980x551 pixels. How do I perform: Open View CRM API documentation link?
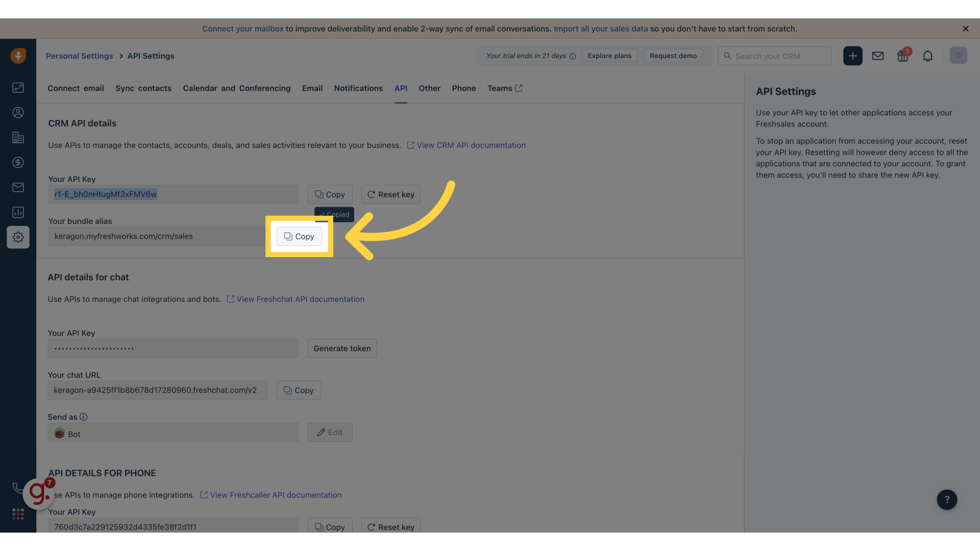[466, 145]
